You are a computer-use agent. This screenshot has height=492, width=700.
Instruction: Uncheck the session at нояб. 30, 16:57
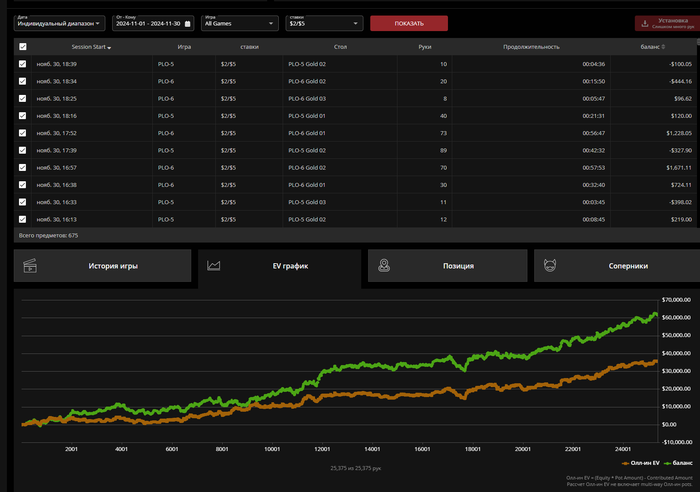click(23, 167)
